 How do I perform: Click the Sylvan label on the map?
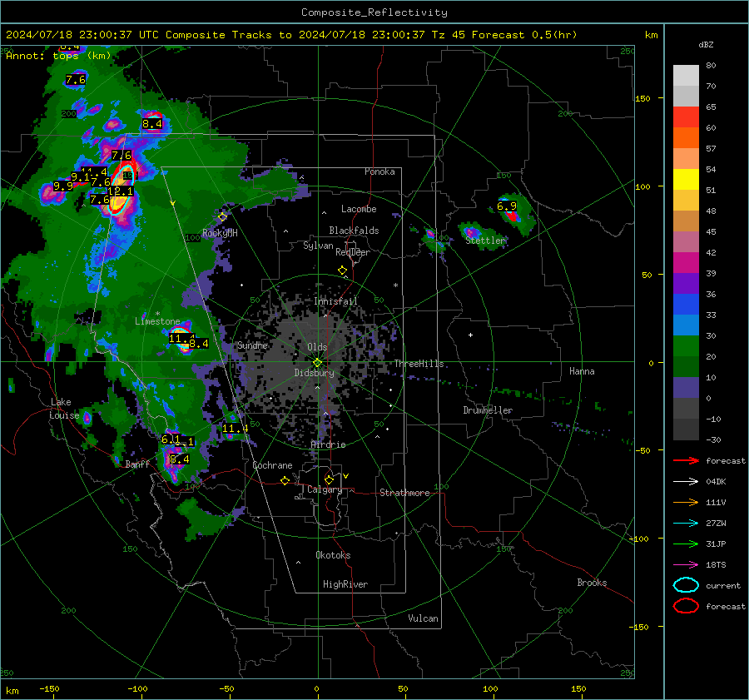pyautogui.click(x=318, y=246)
